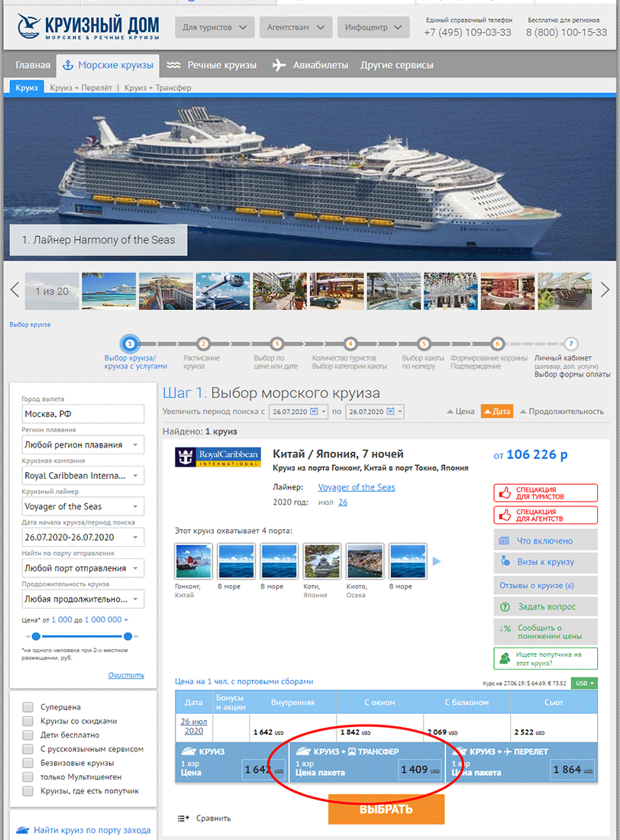This screenshot has height=840, width=620.
Task: Open the USD currency selector
Action: (584, 683)
